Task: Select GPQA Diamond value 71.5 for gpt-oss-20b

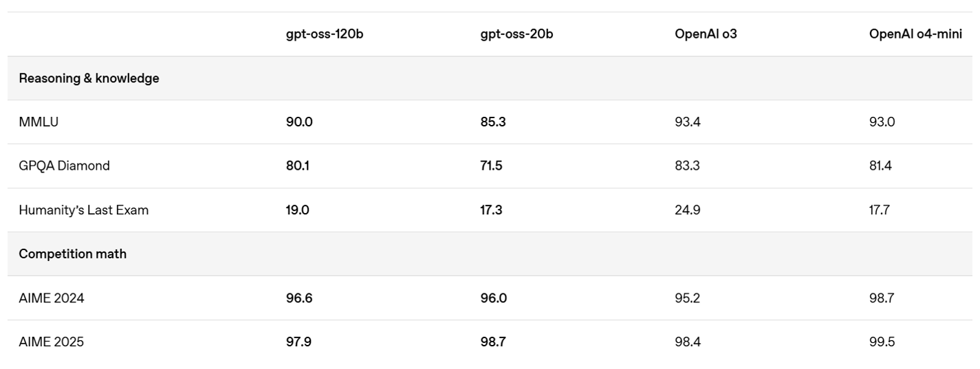Action: coord(491,166)
